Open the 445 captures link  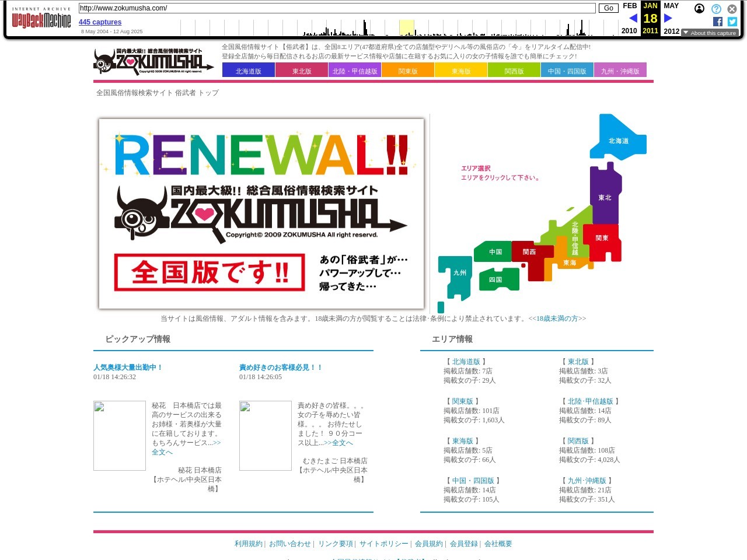pos(100,22)
